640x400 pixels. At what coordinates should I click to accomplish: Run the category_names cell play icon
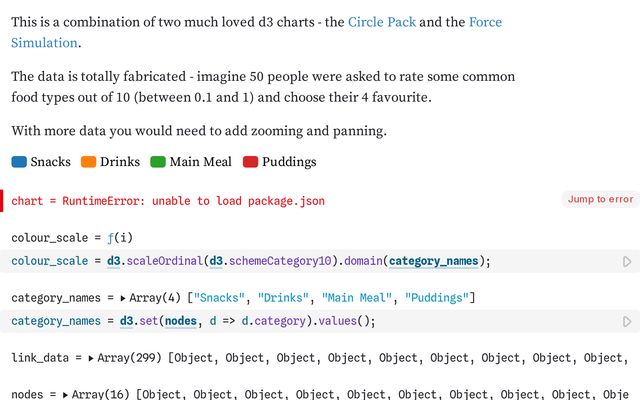tap(627, 322)
